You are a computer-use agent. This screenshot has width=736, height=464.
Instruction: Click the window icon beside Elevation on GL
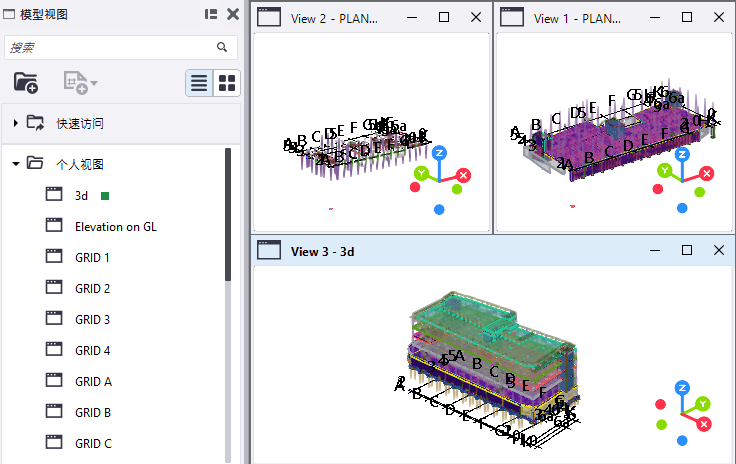[54, 225]
